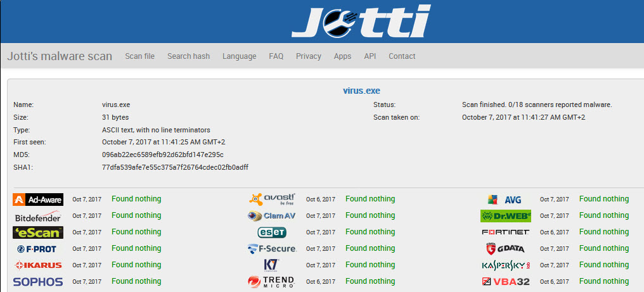Open the Privacy page
Screen dimensions: 644x292
(309, 56)
